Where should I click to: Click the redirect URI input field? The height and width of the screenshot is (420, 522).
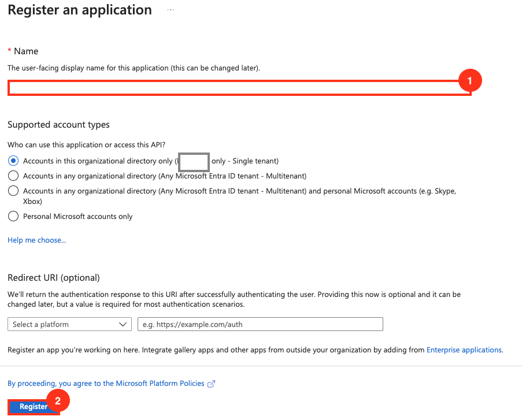(x=260, y=325)
